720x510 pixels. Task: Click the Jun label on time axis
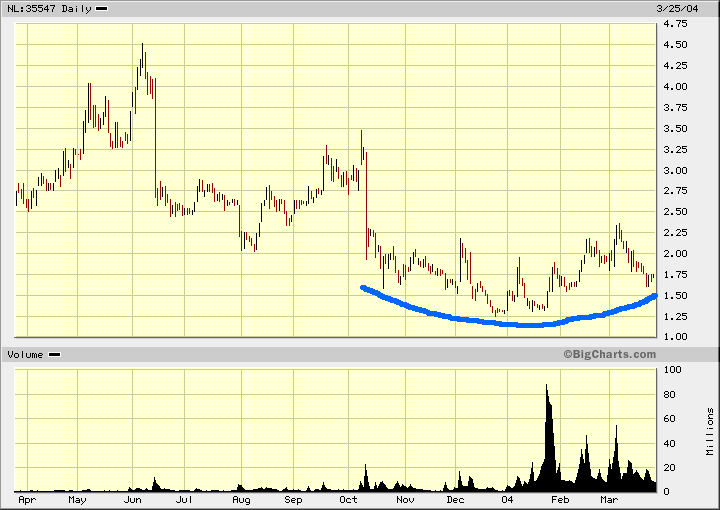(x=133, y=498)
